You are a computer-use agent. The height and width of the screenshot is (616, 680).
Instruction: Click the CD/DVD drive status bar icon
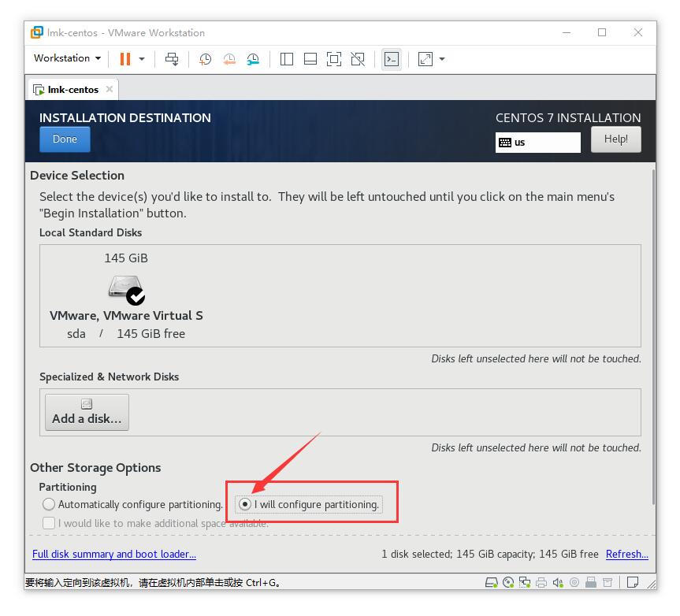tap(508, 582)
